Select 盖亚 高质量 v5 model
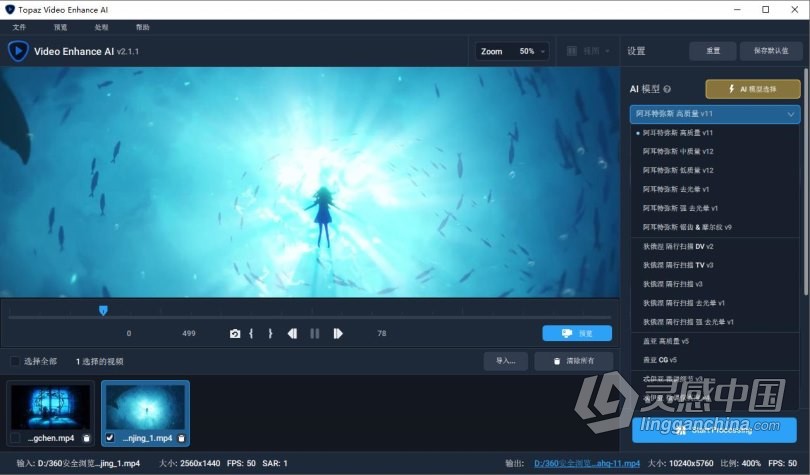The width and height of the screenshot is (810, 475). [715, 341]
